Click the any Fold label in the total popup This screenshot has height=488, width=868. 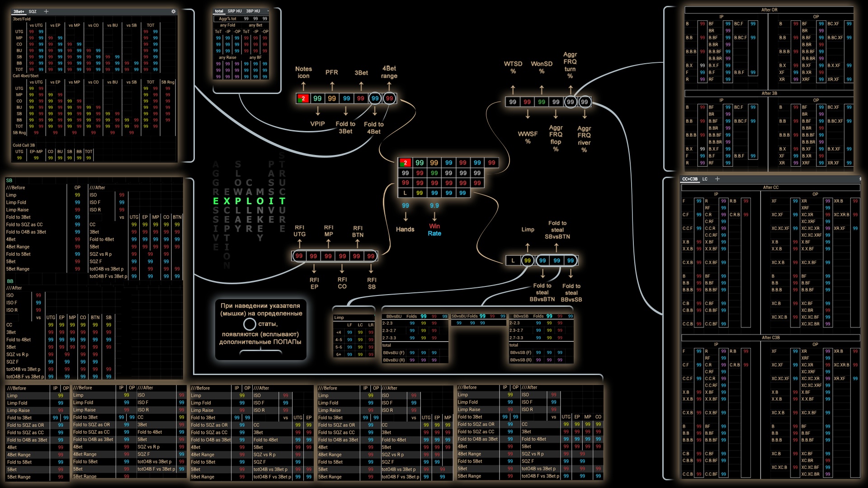[x=227, y=25]
